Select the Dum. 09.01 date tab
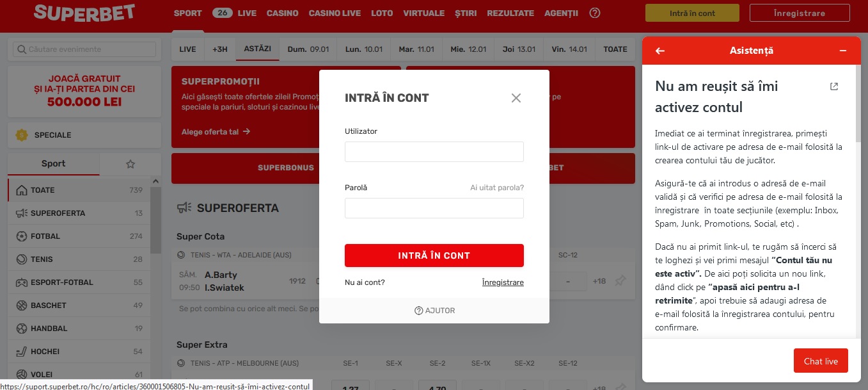The width and height of the screenshot is (868, 390). tap(308, 49)
